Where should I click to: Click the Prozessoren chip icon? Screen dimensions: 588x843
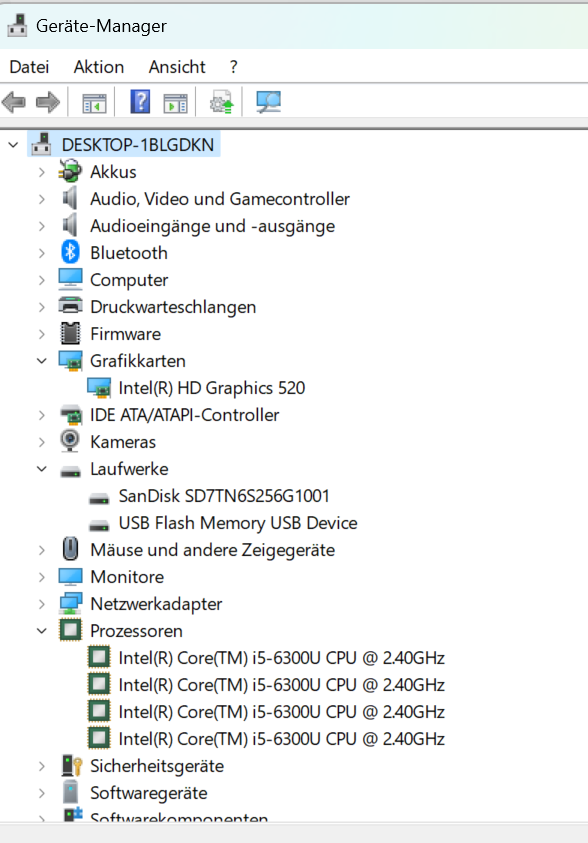tap(70, 630)
